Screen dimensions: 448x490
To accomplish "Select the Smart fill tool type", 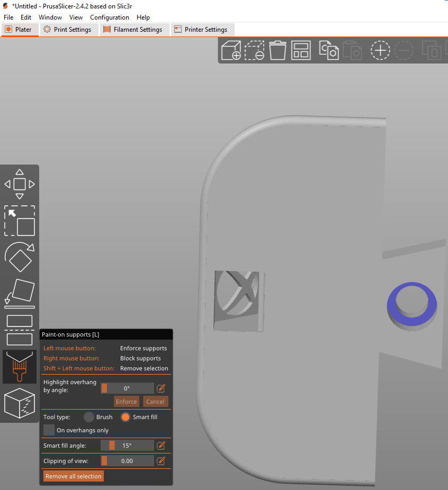I will click(x=126, y=417).
